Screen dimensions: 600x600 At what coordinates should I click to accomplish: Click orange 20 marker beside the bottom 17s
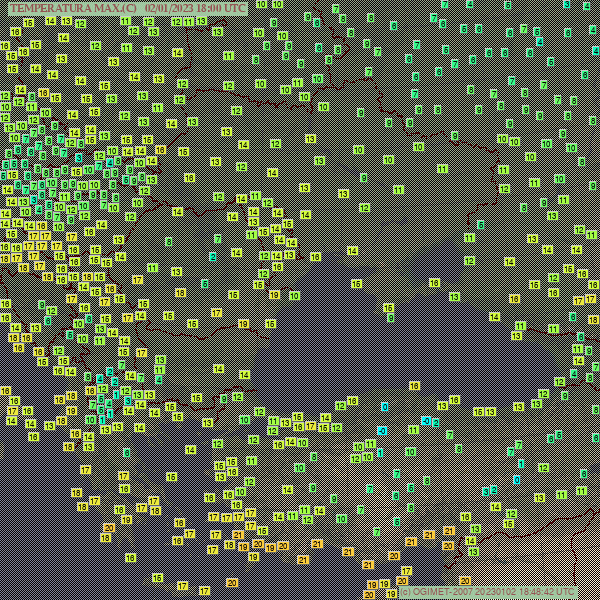(x=232, y=582)
